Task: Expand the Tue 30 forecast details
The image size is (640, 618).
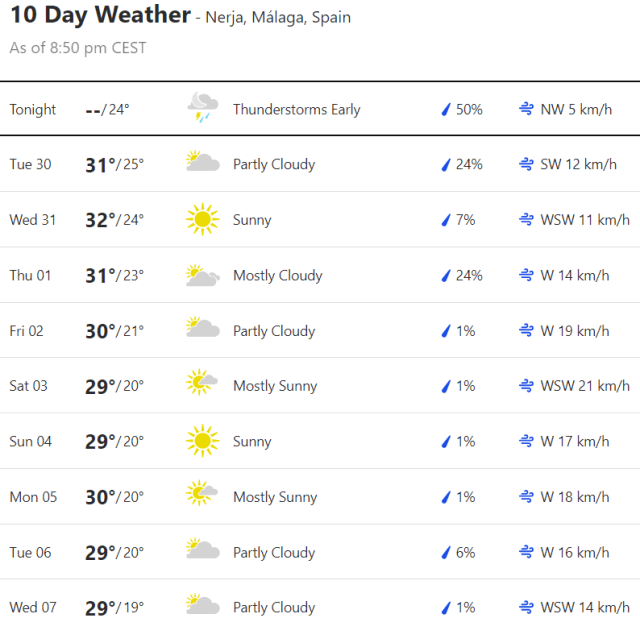Action: pyautogui.click(x=320, y=164)
